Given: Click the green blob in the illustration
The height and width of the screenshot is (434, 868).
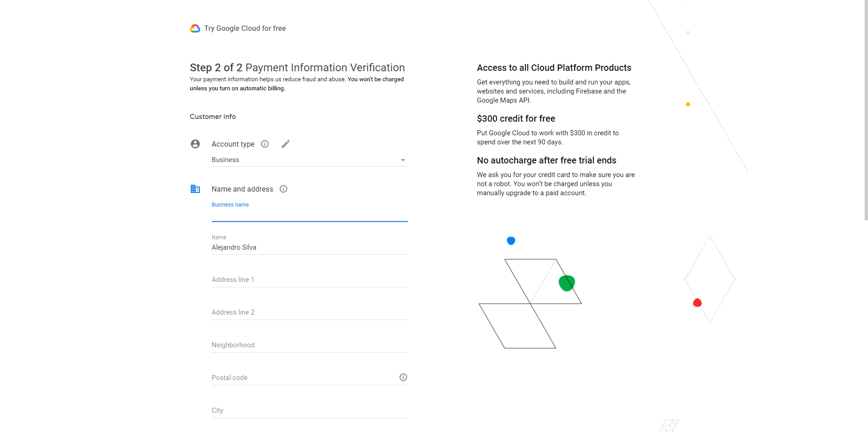Looking at the screenshot, I should coord(566,283).
